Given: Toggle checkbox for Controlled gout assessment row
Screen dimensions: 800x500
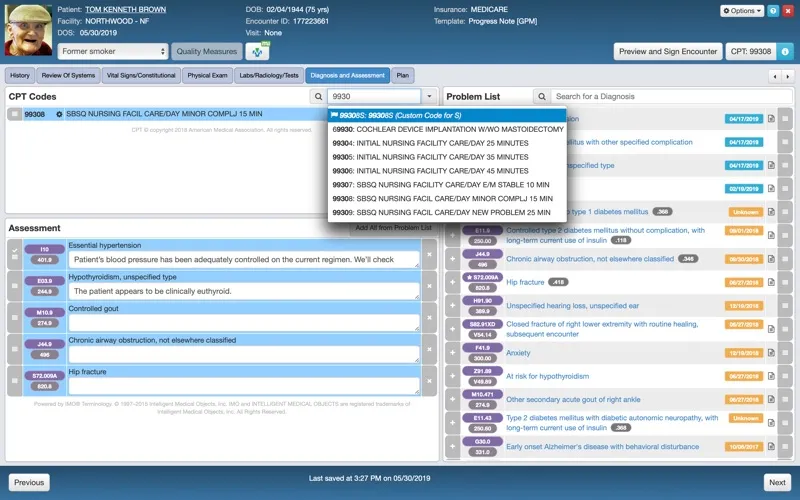Looking at the screenshot, I should point(15,317).
